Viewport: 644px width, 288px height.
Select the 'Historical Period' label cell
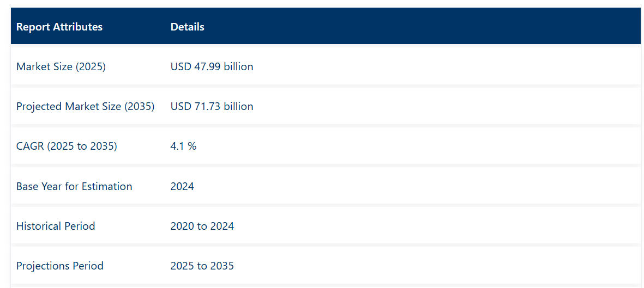(x=56, y=226)
